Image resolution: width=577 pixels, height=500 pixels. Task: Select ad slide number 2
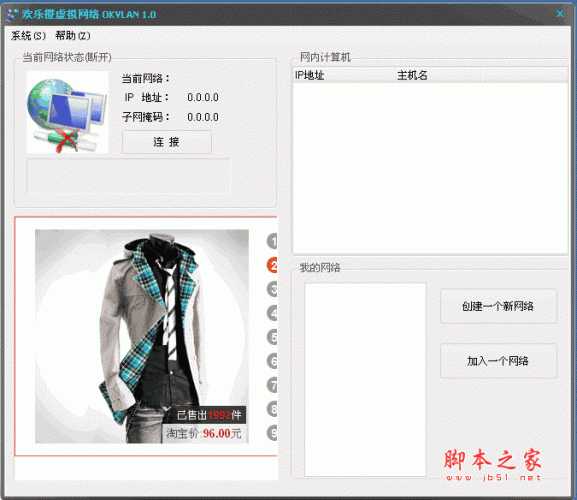coord(272,265)
